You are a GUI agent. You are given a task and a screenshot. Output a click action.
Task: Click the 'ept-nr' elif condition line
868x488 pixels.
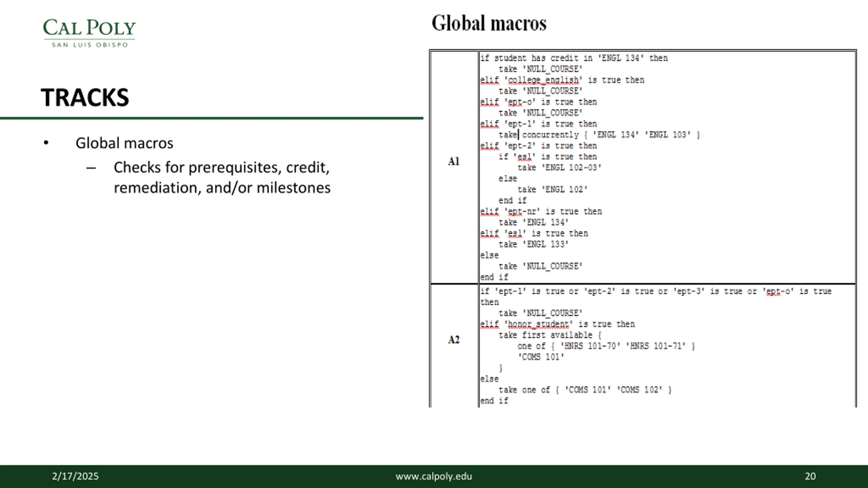pos(541,211)
